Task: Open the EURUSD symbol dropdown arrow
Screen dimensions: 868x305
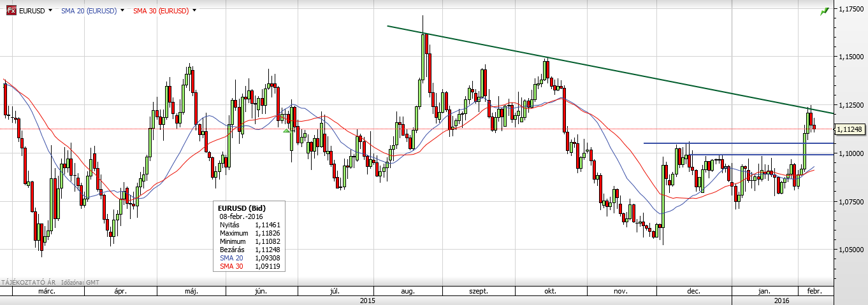Action: tap(50, 11)
